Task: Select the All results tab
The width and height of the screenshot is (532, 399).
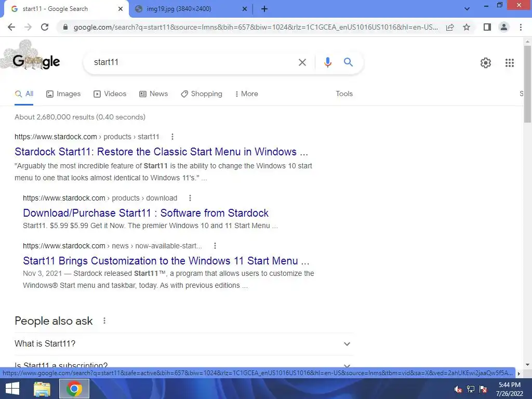Action: (x=24, y=94)
